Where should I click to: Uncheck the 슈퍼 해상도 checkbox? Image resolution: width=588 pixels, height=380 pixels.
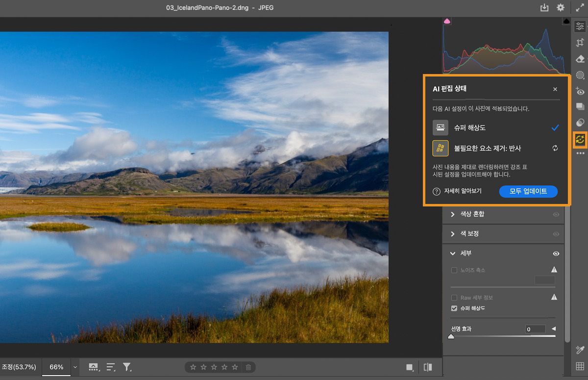tap(454, 308)
